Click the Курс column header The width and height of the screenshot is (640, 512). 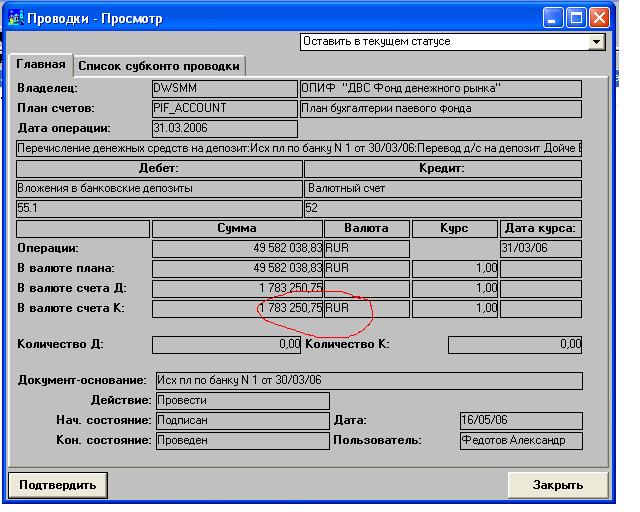coord(455,229)
